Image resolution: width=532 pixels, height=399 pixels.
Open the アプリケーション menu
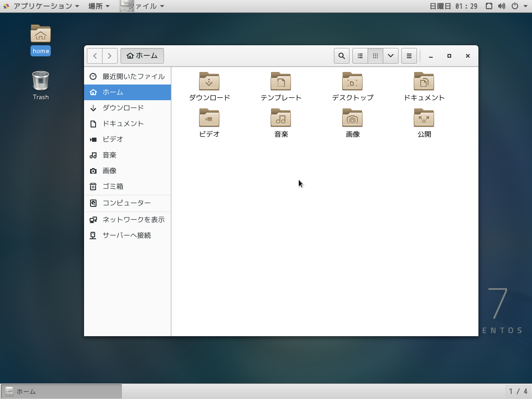[x=41, y=6]
